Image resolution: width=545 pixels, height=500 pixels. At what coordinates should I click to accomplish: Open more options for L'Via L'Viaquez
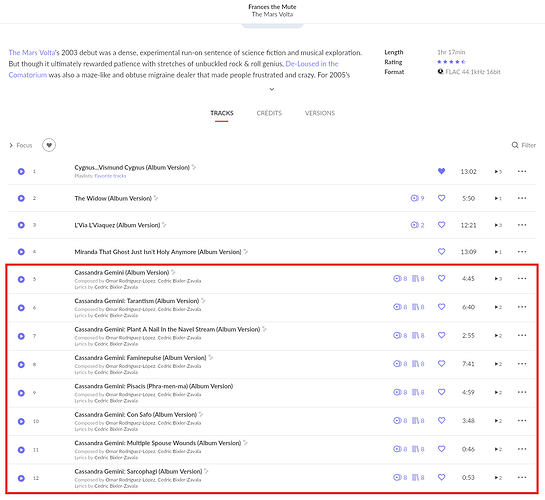(x=522, y=225)
